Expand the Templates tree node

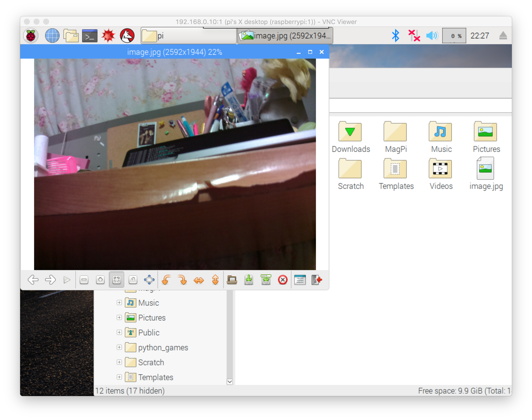(x=119, y=377)
